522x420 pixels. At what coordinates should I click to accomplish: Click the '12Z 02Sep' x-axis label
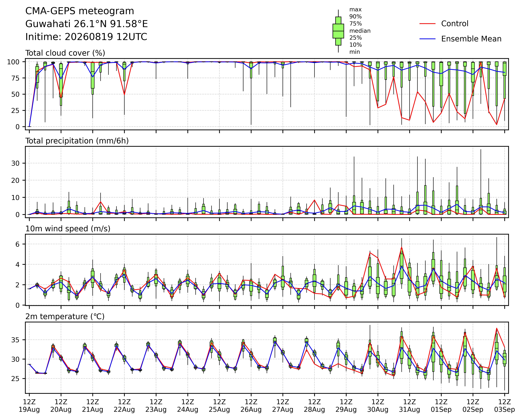[x=473, y=406]
